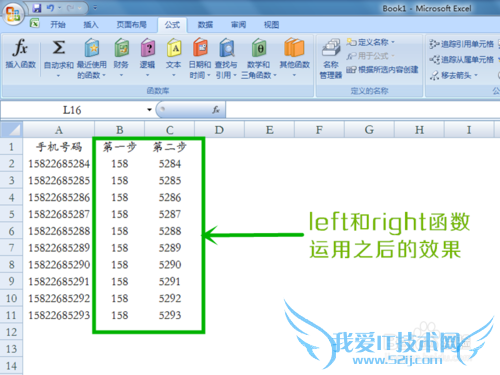Select row 1 header
This screenshot has width=500, height=375.
coord(11,147)
